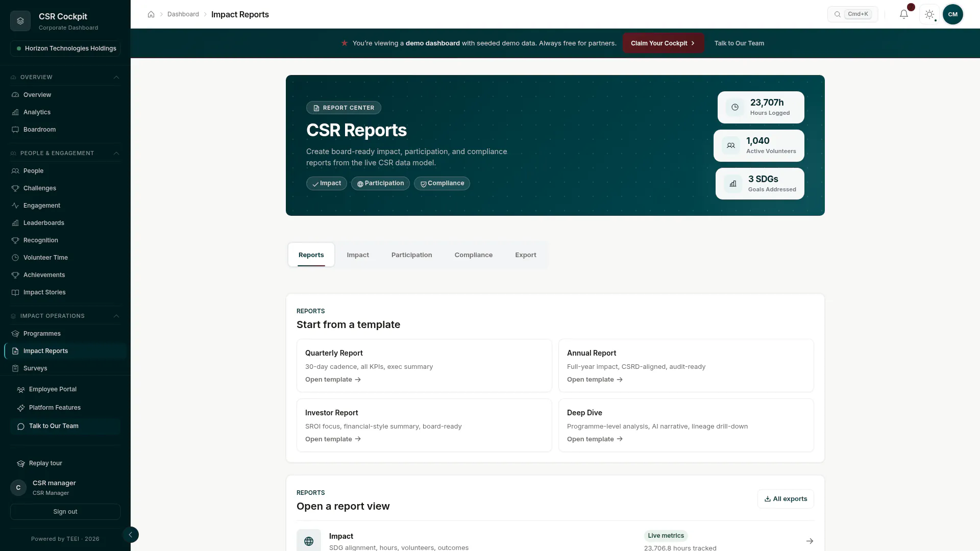980x551 pixels.
Task: Click the Participation chip in the hero
Action: click(380, 183)
